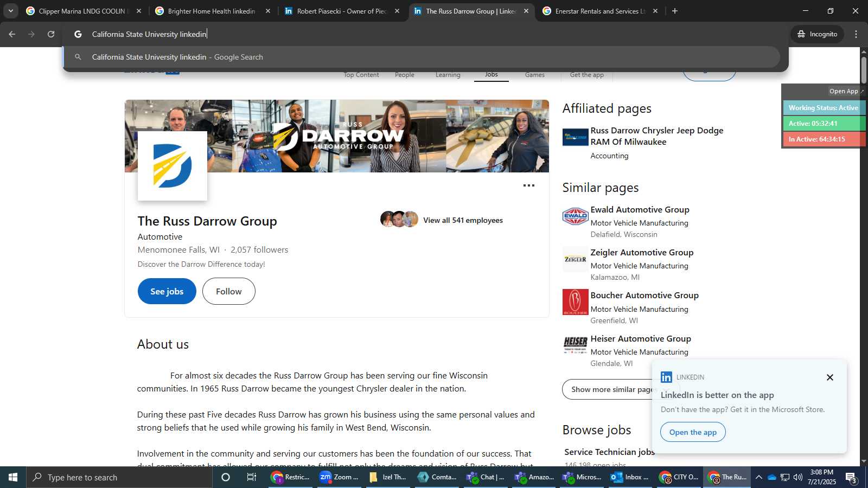
Task: Open the Games navigation item
Action: (x=535, y=75)
